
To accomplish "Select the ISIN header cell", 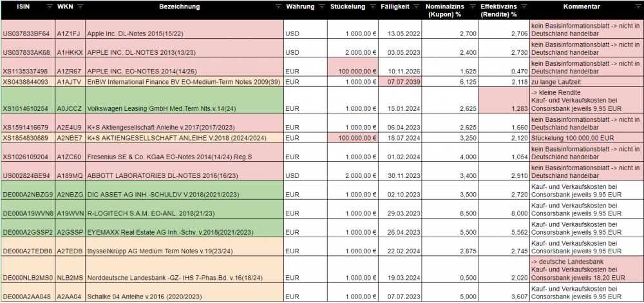I will click(x=28, y=10).
